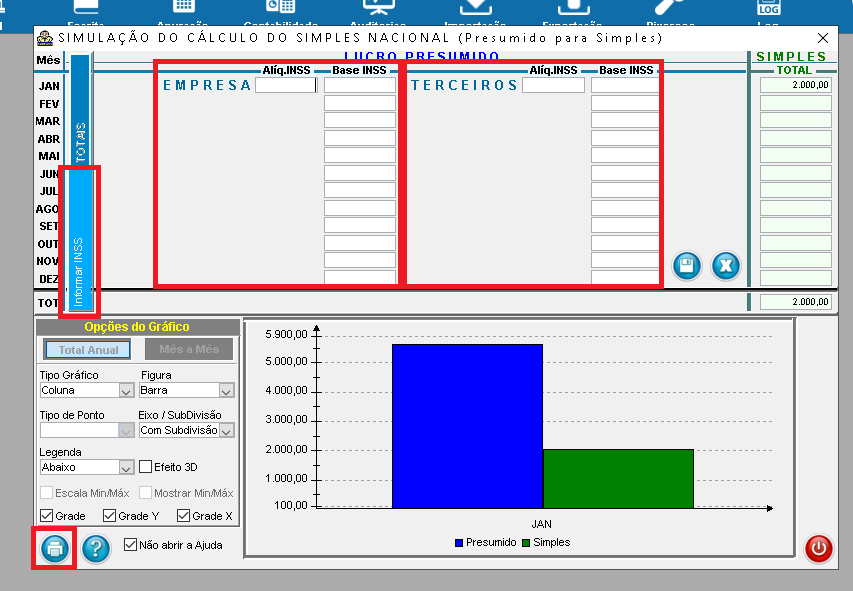853x591 pixels.
Task: Exit via the red power icon
Action: tap(819, 548)
